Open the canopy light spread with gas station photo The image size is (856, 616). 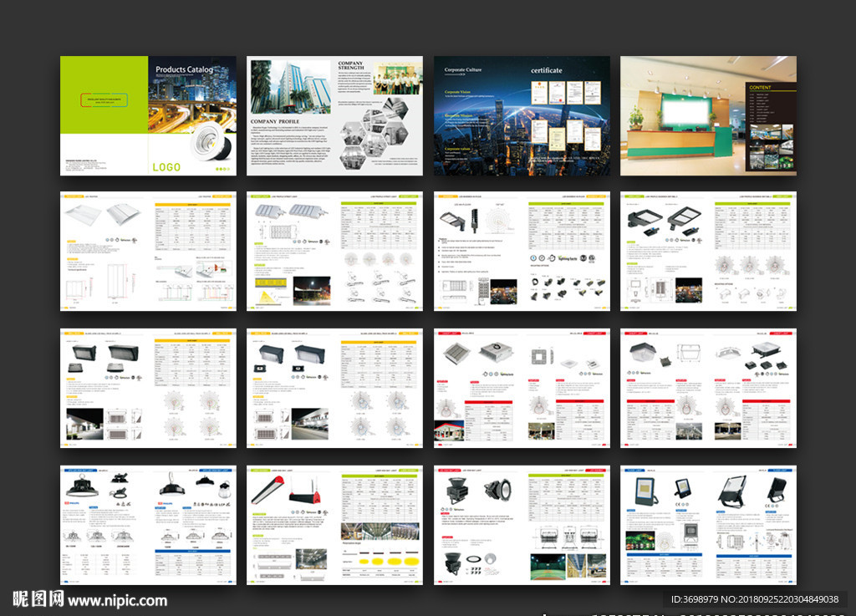click(x=522, y=389)
